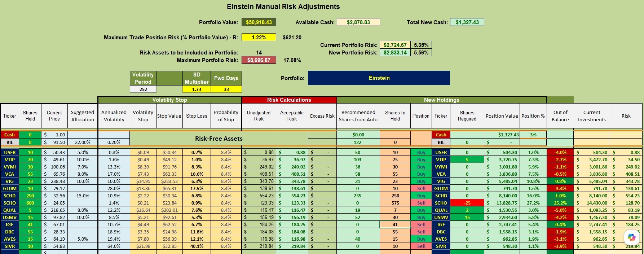Click the $621.20 risk amount
Viewport: 644px width, 254px height.
[x=292, y=38]
